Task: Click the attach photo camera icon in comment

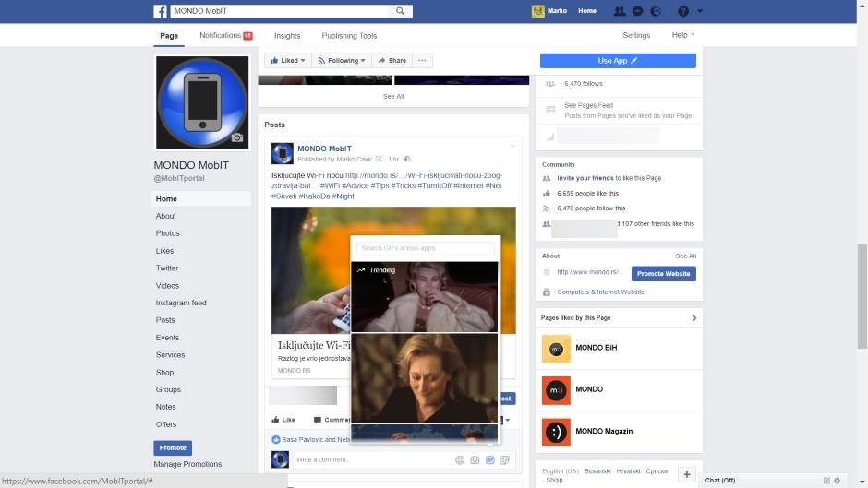Action: coord(475,459)
